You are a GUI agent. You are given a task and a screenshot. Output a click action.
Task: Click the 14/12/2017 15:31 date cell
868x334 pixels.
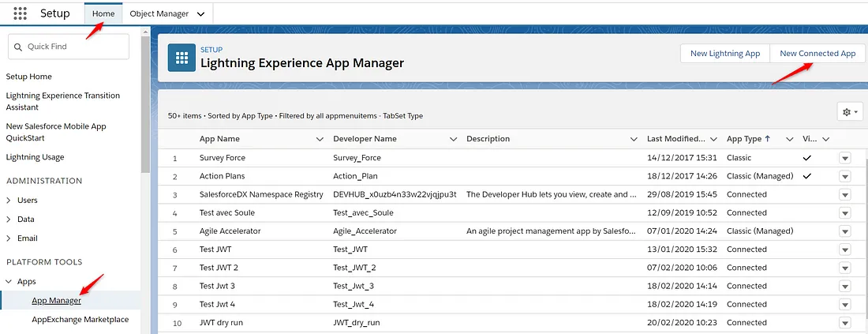click(682, 158)
